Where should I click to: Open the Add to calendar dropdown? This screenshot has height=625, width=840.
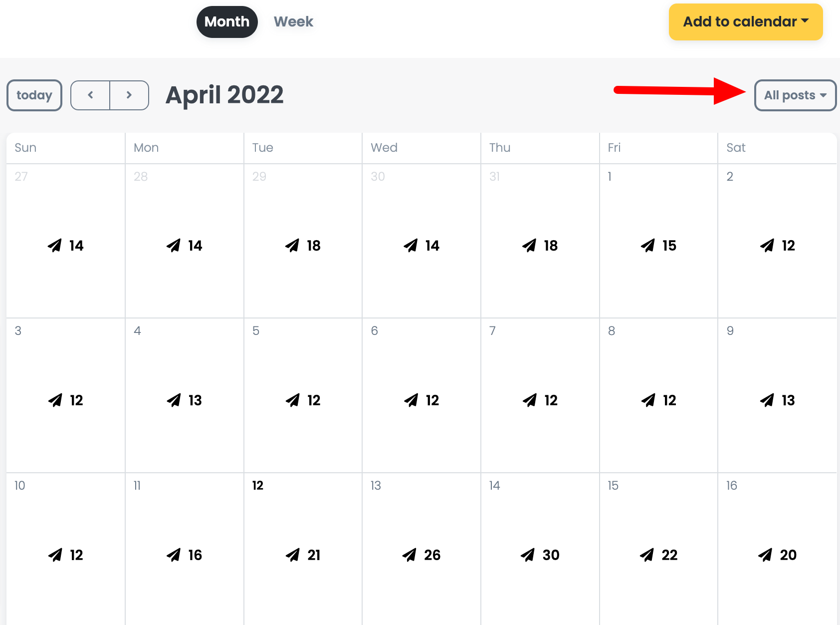pos(745,22)
